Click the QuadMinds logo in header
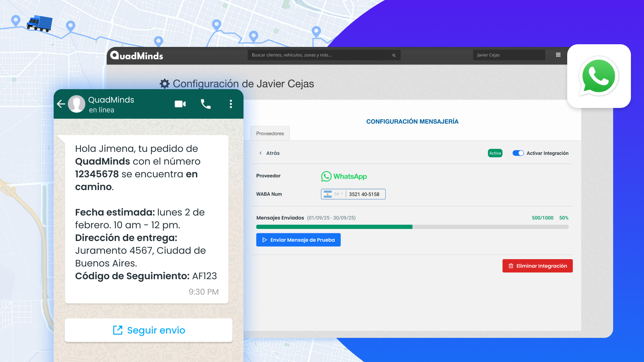644x362 pixels. click(137, 55)
